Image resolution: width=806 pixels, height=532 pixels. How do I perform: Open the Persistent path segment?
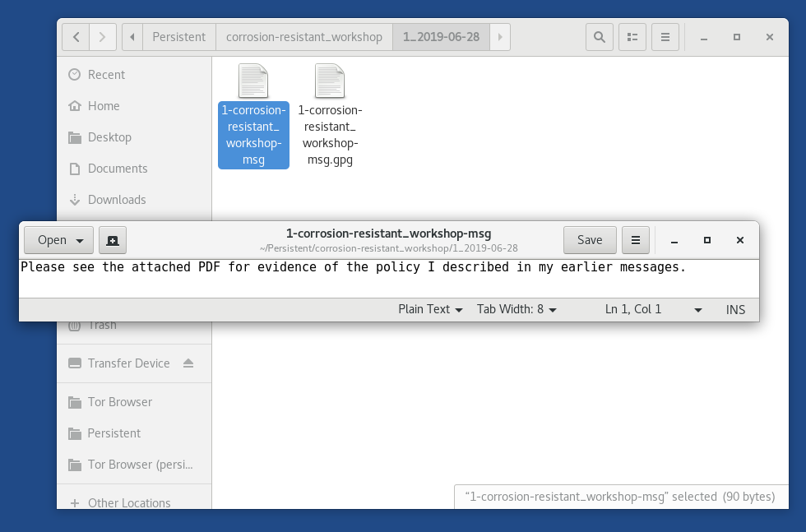(179, 37)
